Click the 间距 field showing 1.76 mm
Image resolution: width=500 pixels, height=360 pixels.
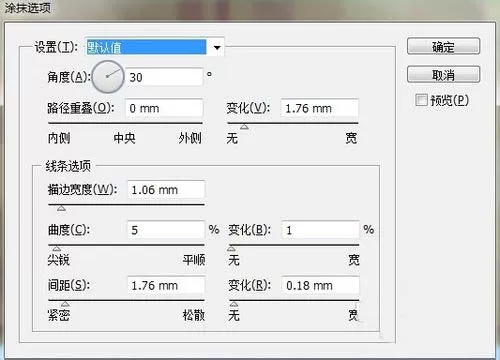pyautogui.click(x=166, y=285)
